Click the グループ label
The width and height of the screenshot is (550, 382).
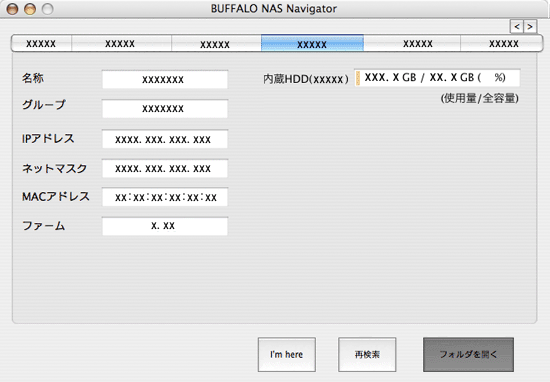(44, 105)
